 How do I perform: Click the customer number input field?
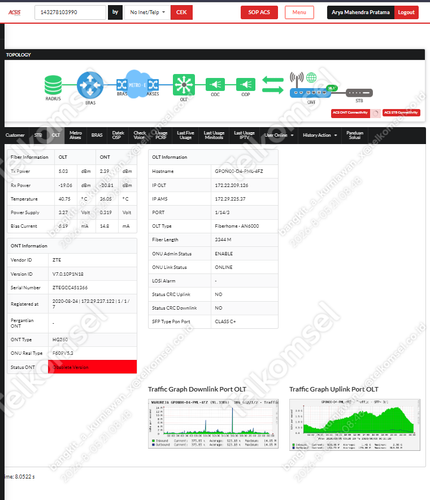coord(70,12)
